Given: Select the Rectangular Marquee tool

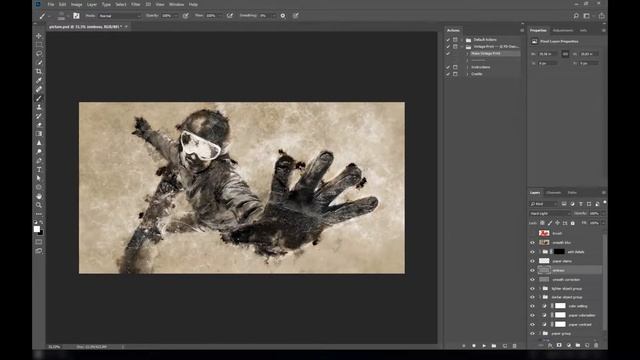Looking at the screenshot, I should point(39,44).
